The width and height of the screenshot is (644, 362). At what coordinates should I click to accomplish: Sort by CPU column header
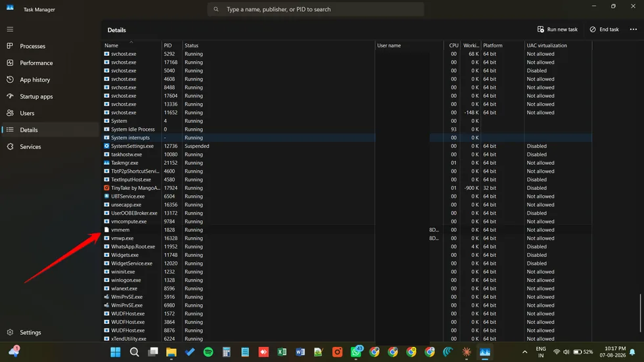(x=452, y=45)
